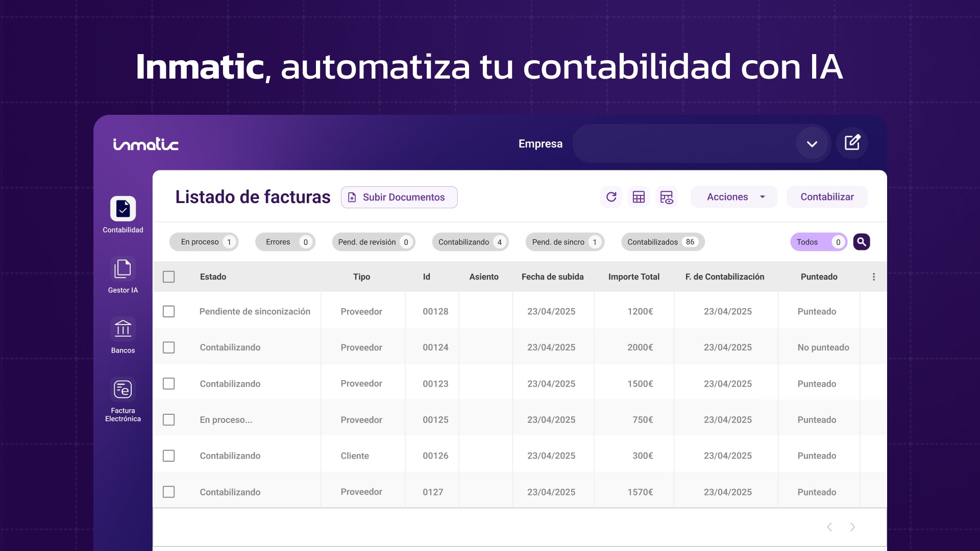Open the table grid view icon
Screen dimensions: 980x551
tap(639, 197)
